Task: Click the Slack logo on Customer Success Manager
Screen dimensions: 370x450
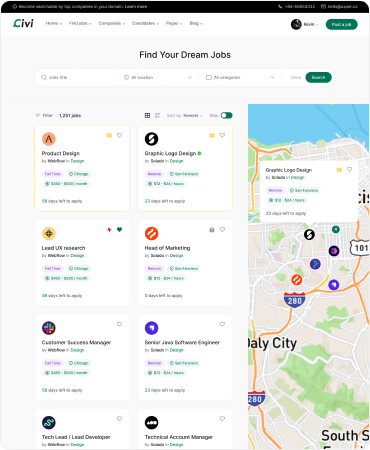Action: click(x=49, y=328)
